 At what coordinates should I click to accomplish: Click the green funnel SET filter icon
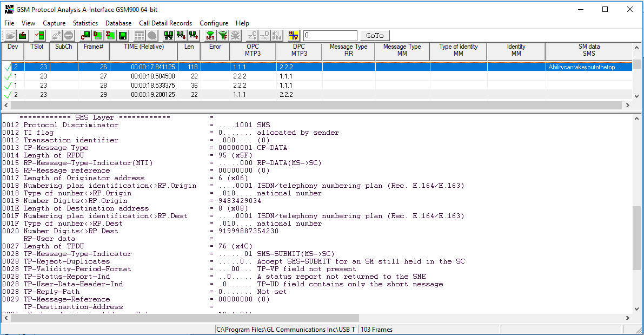click(x=210, y=36)
